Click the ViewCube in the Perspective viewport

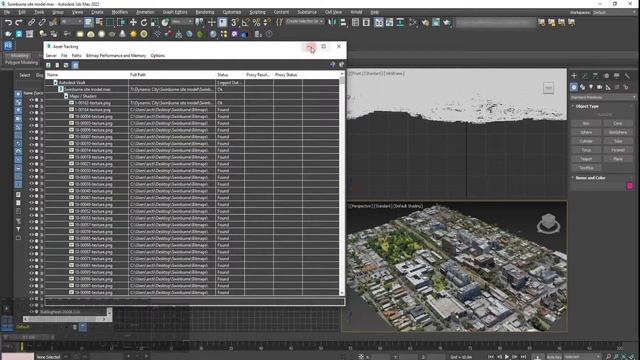click(548, 224)
